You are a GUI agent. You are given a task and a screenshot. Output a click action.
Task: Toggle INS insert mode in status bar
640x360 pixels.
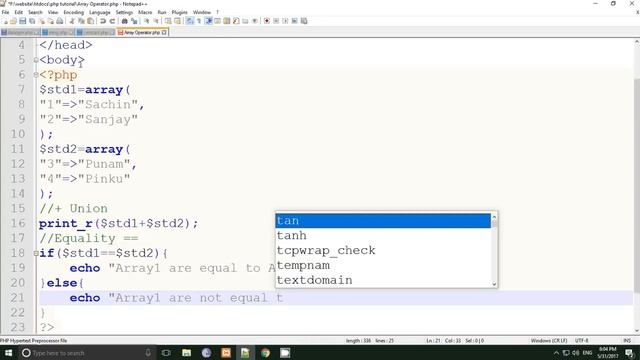(x=627, y=340)
